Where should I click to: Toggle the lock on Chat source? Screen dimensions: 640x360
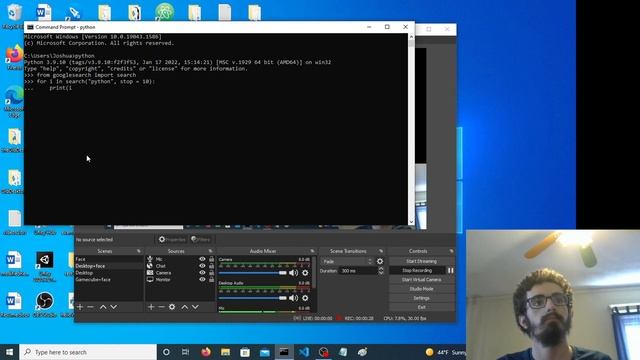(x=211, y=266)
